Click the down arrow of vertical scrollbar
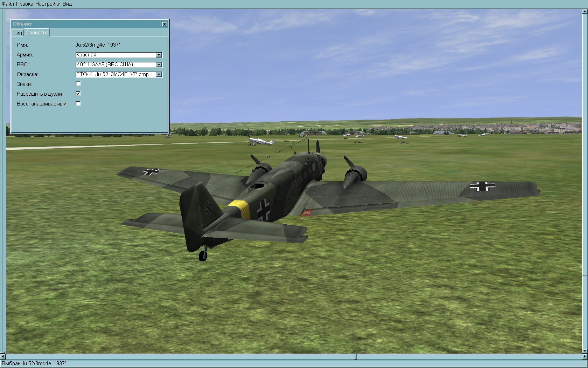The width and height of the screenshot is (588, 368). coord(585,351)
